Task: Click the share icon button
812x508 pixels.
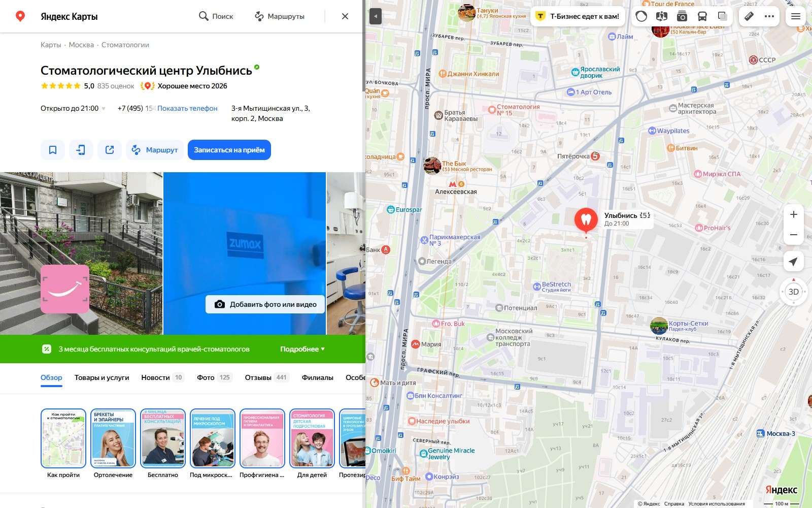Action: [x=110, y=150]
